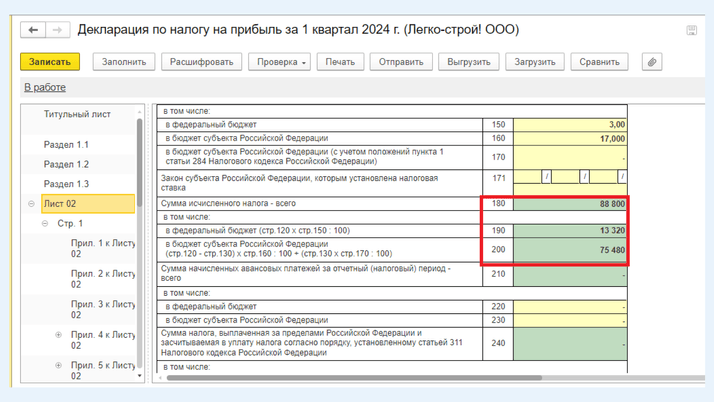Click the line 200 value 75 480
The height and width of the screenshot is (402, 714).
570,250
